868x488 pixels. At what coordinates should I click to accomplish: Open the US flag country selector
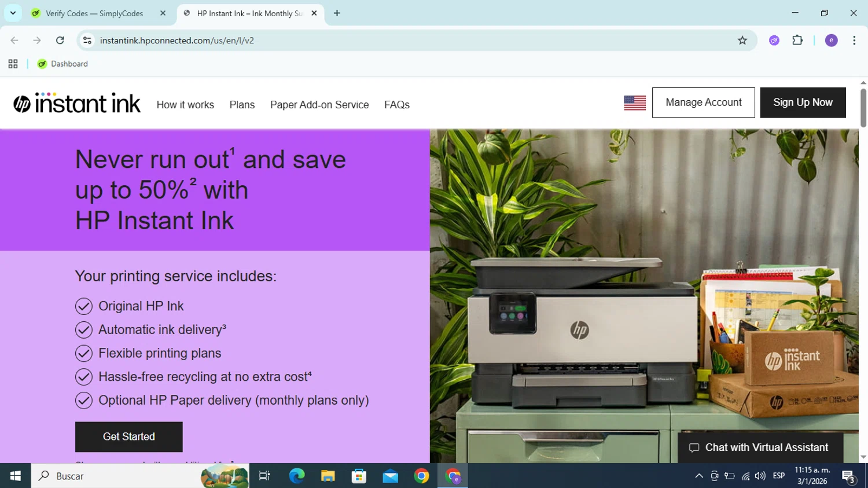point(635,103)
